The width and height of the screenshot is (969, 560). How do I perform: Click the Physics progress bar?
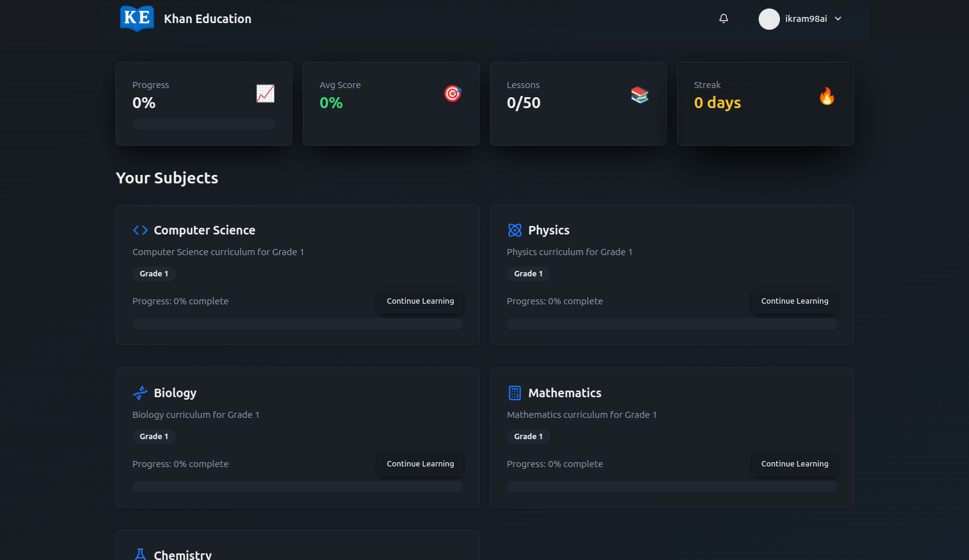coord(672,324)
